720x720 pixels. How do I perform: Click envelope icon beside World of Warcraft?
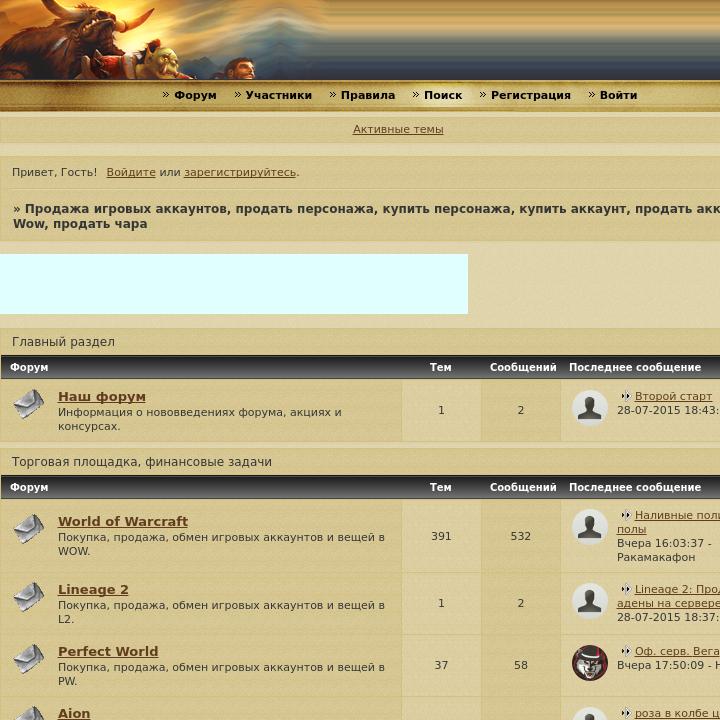pyautogui.click(x=29, y=528)
